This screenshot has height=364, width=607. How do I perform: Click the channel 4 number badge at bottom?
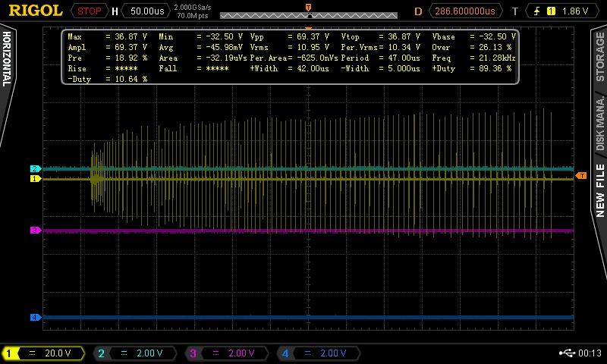285,353
